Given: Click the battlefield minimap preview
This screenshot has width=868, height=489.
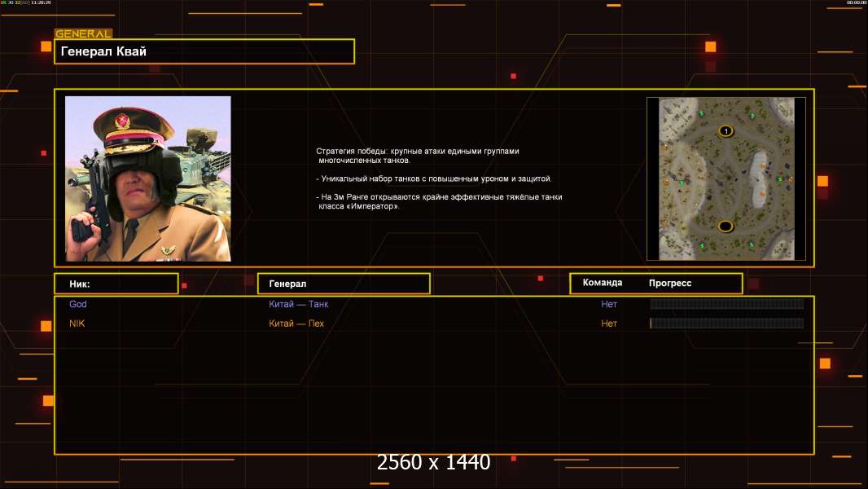Looking at the screenshot, I should tap(726, 178).
